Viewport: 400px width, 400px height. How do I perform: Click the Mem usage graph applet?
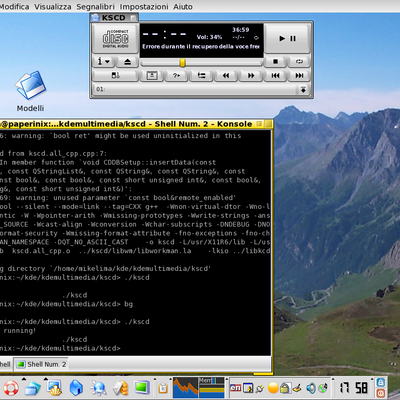[212, 388]
